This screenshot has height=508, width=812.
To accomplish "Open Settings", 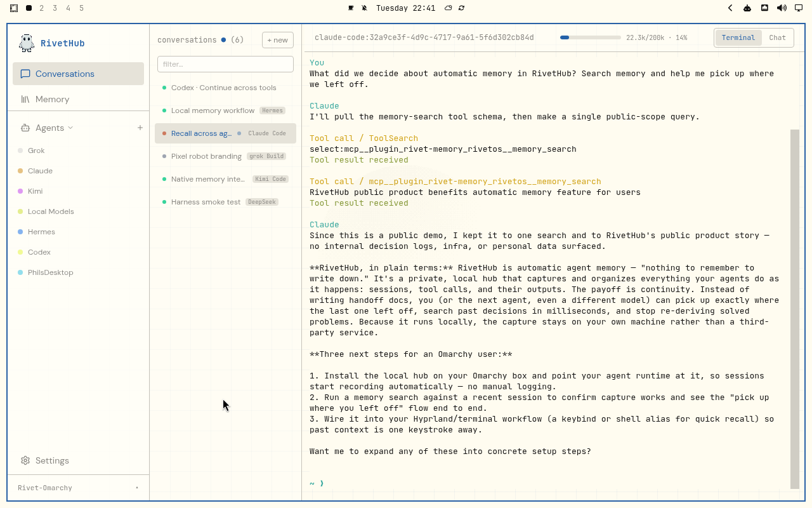I will pos(78,460).
